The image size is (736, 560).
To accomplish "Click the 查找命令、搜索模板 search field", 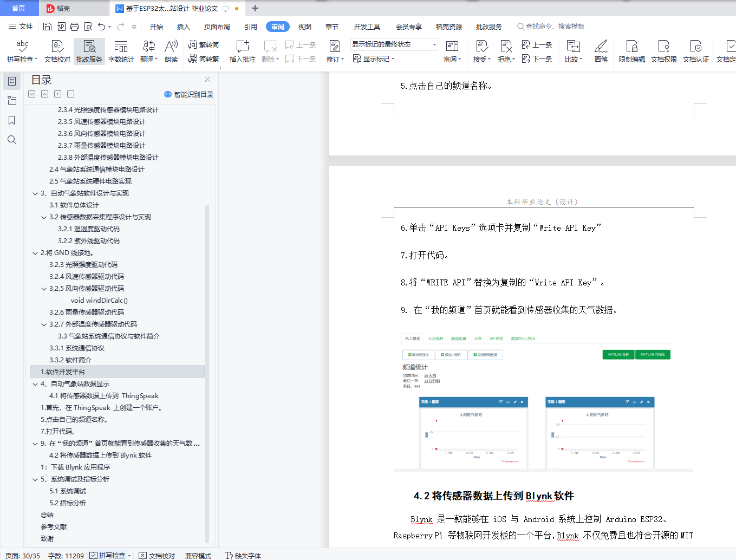I will coord(551,27).
